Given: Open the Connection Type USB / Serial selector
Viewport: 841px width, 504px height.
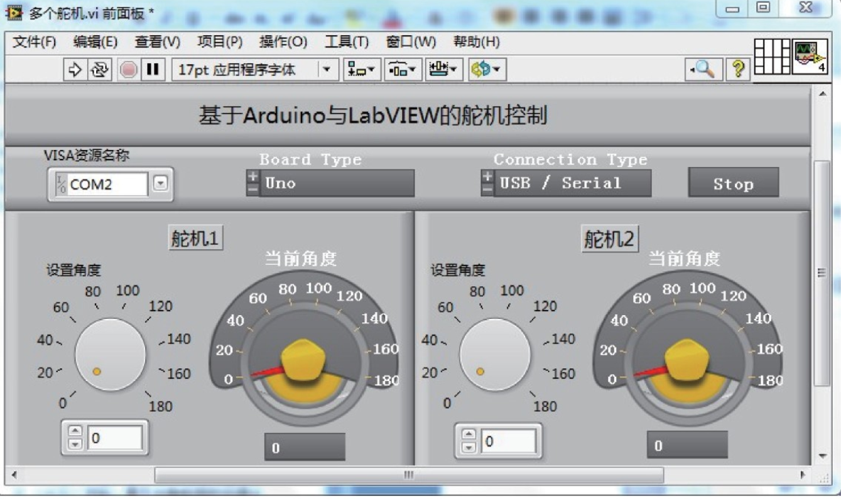Looking at the screenshot, I should 572,183.
